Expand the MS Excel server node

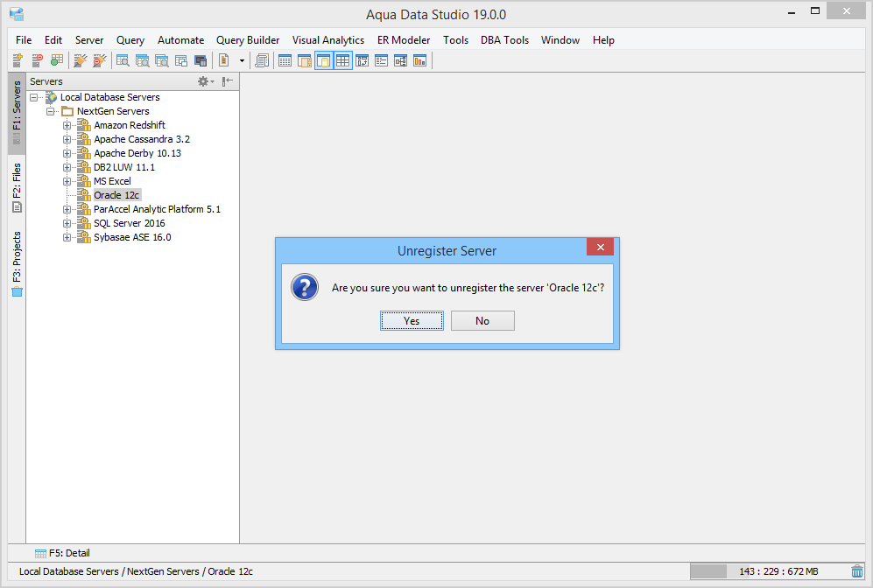pos(67,181)
